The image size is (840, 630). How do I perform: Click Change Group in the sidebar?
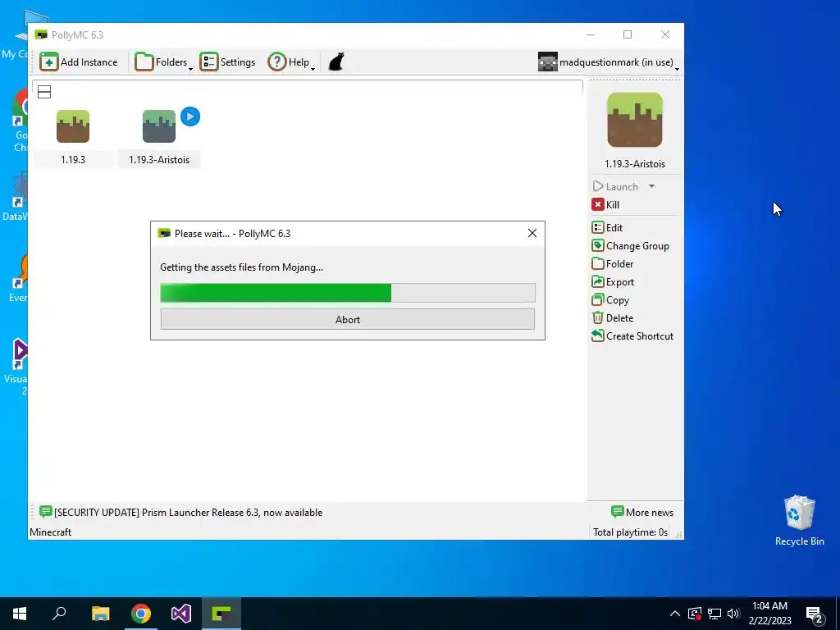(x=631, y=246)
